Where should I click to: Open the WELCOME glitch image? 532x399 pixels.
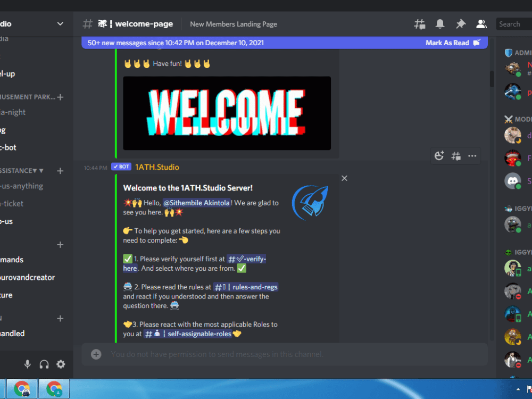coord(227,113)
